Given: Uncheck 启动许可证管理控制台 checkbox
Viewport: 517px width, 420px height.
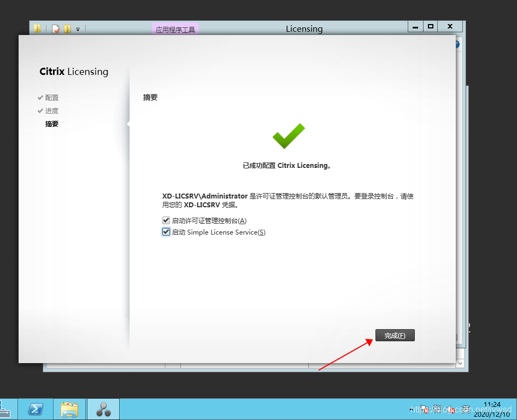Looking at the screenshot, I should tap(166, 220).
